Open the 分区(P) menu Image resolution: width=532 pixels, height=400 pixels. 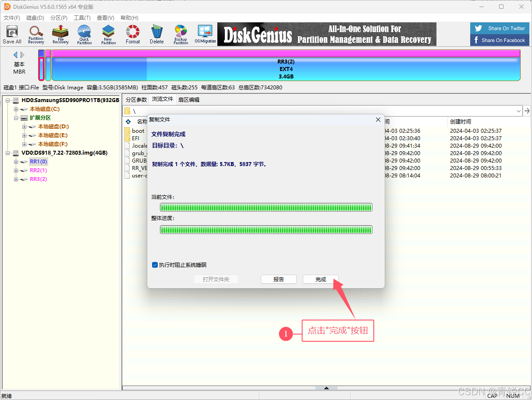click(x=59, y=18)
